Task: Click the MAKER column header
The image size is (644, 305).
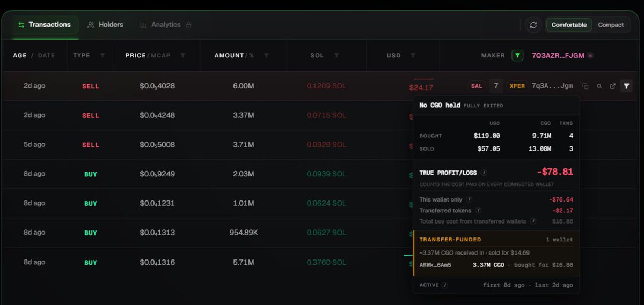Action: click(493, 55)
